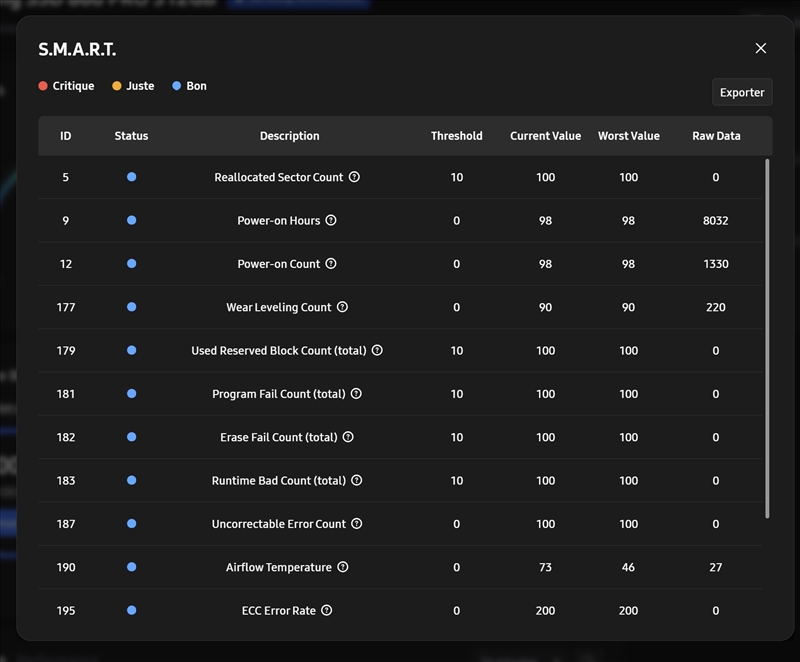Click the Raw Data column header
This screenshot has height=662, width=800.
point(716,136)
